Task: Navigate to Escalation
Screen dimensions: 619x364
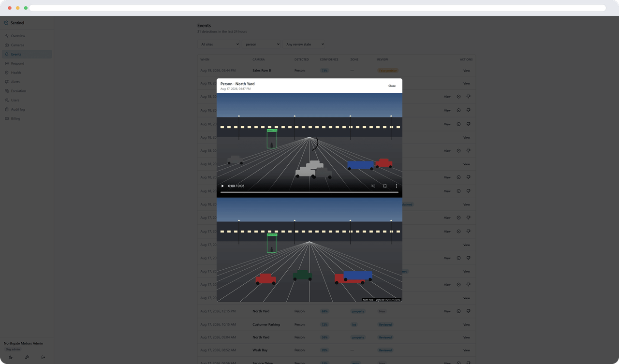Action: (x=27, y=91)
